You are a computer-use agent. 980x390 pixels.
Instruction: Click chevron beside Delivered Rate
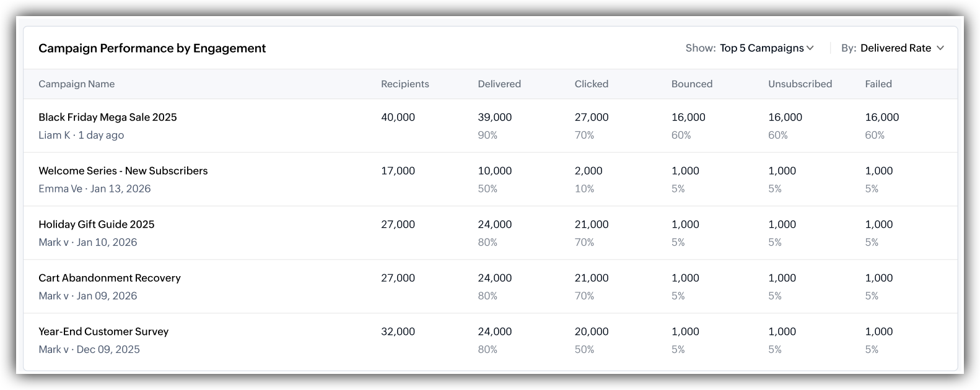coord(940,48)
